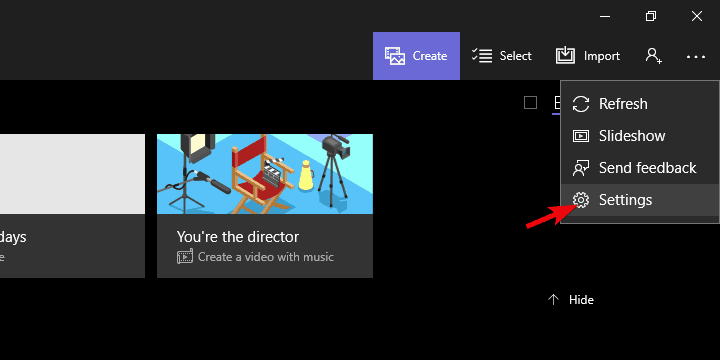Screen dimensions: 720x360
Task: Click Create a video with music text
Action: coord(266,257)
